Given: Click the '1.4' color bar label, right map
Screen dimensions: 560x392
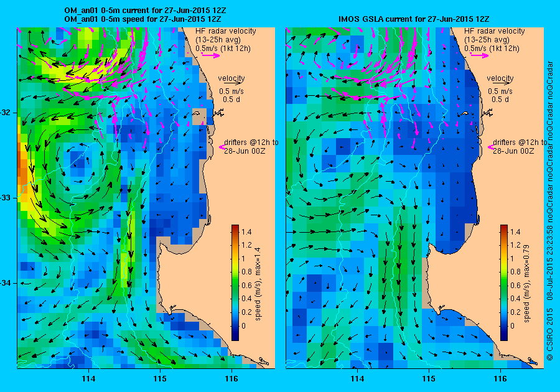Looking at the screenshot, I should (515, 232).
